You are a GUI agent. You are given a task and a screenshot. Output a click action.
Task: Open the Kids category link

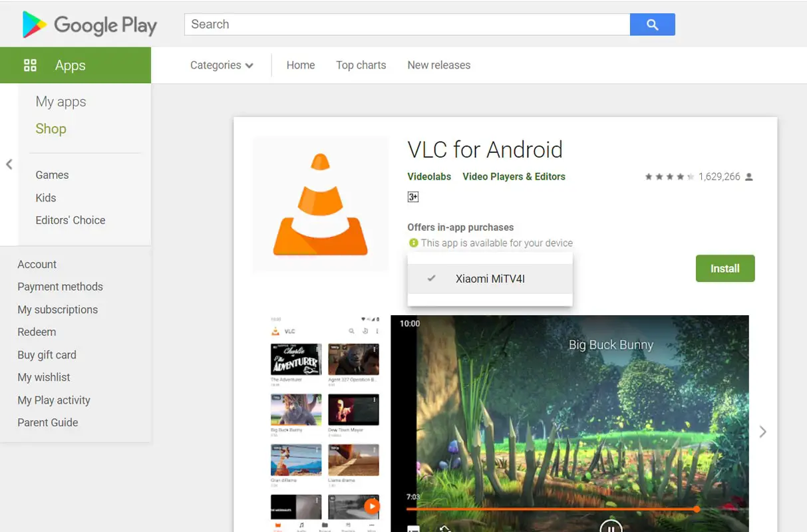tap(46, 198)
